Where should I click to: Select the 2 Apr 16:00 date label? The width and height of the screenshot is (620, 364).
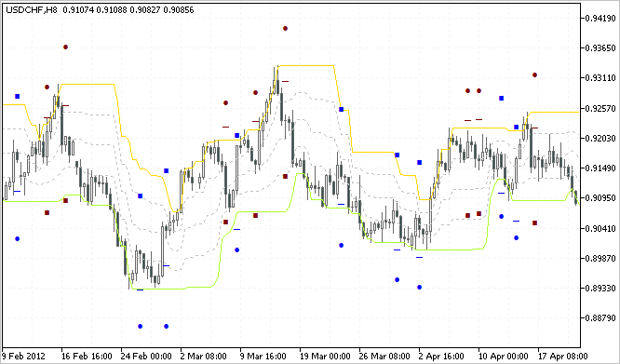(441, 357)
